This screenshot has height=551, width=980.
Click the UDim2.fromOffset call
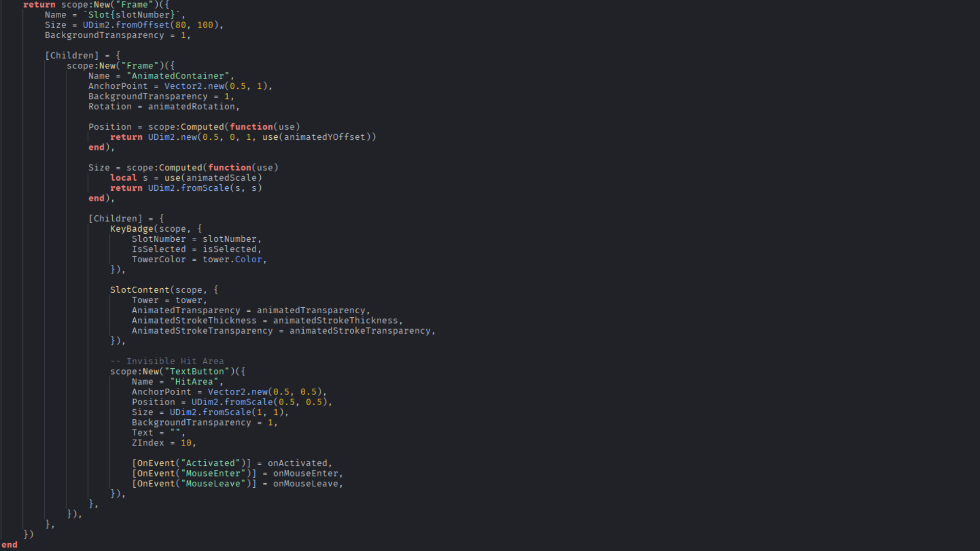[x=126, y=25]
